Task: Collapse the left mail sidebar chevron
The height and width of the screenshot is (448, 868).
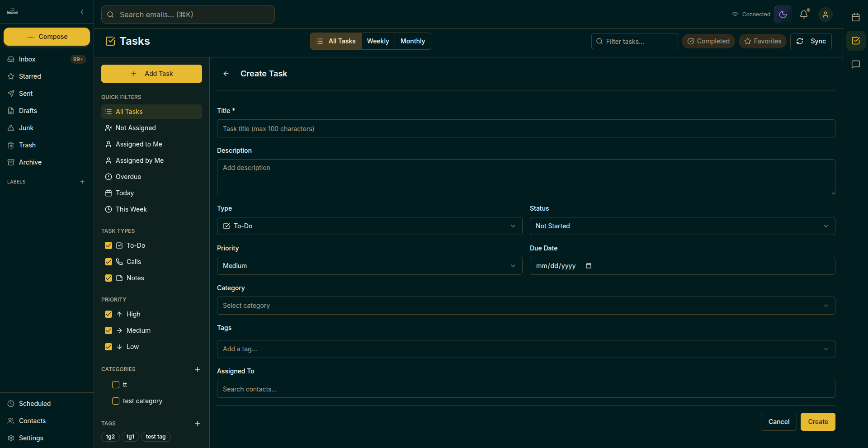Action: coord(82,12)
